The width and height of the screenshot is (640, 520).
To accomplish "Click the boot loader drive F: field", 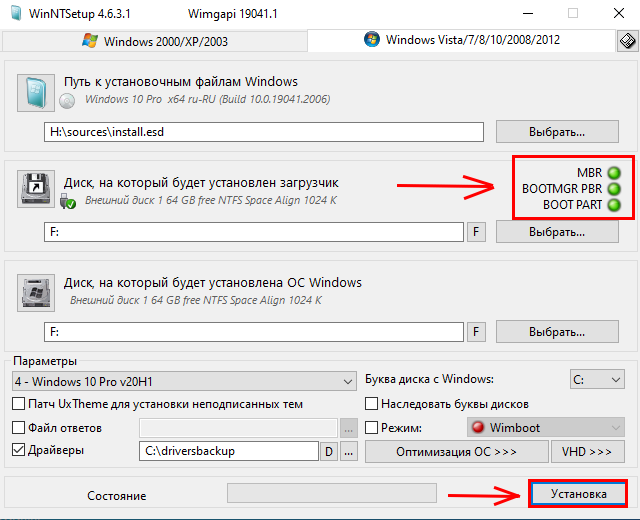I will coord(253,232).
